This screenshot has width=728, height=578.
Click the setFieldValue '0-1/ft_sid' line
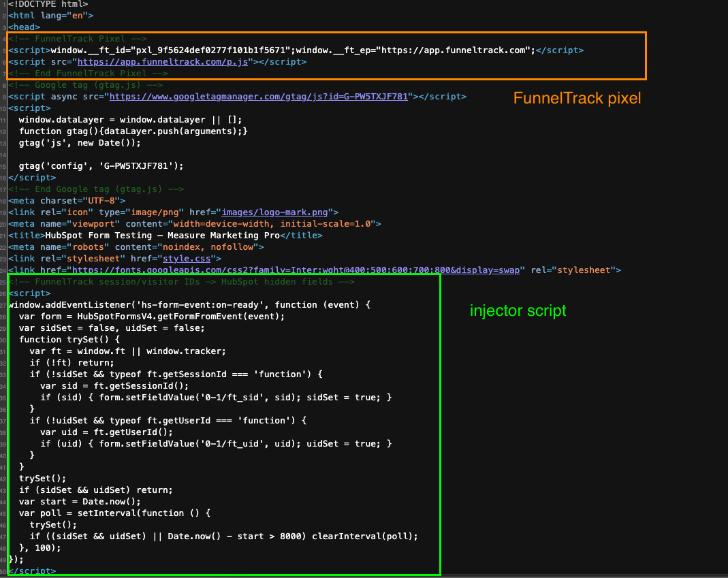tap(216, 398)
